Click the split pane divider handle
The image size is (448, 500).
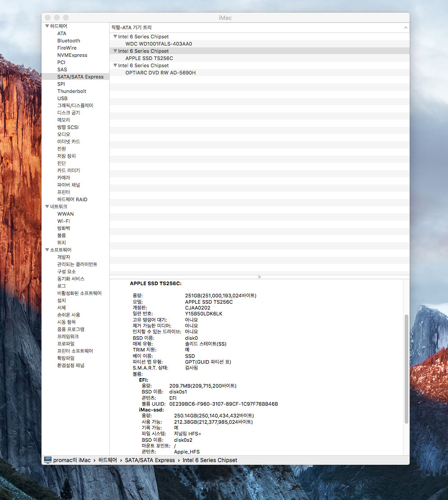point(259,277)
